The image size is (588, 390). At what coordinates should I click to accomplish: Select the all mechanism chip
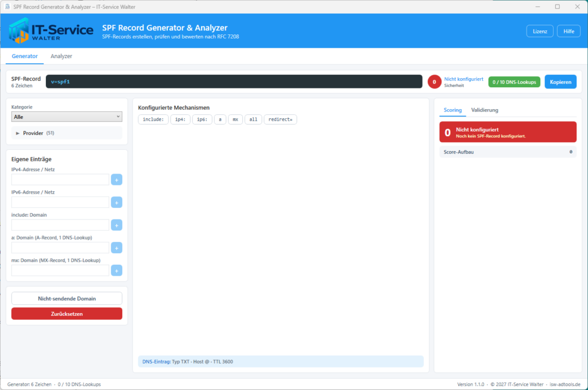(253, 119)
